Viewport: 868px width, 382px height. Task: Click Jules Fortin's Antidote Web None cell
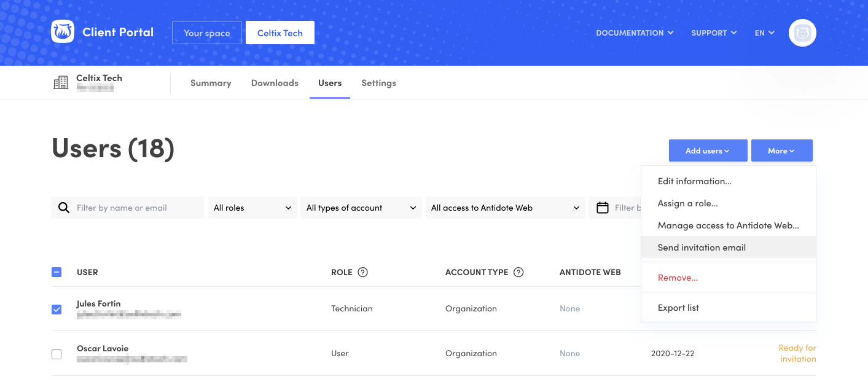pyautogui.click(x=570, y=308)
